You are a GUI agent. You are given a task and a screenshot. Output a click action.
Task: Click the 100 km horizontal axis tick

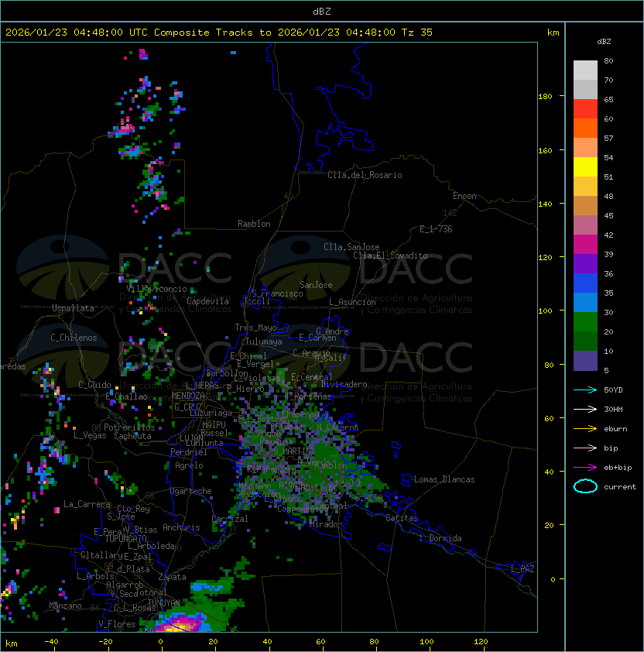426,642
